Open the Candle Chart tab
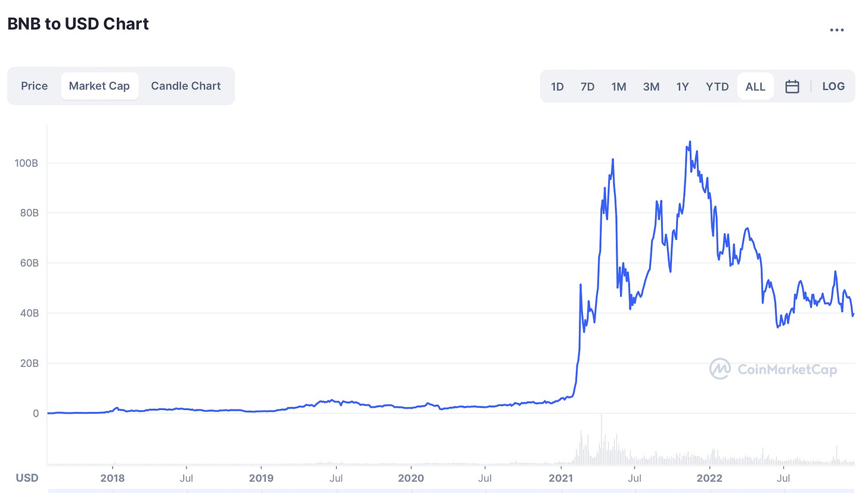868x493 pixels. [x=186, y=86]
